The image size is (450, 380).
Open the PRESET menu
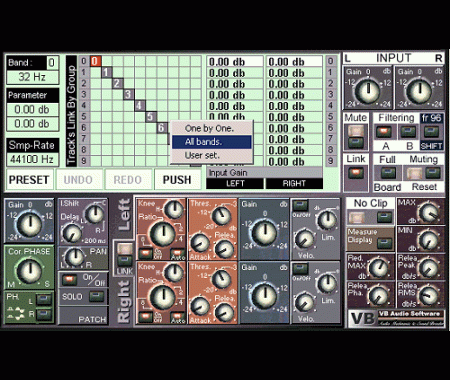coord(29,180)
